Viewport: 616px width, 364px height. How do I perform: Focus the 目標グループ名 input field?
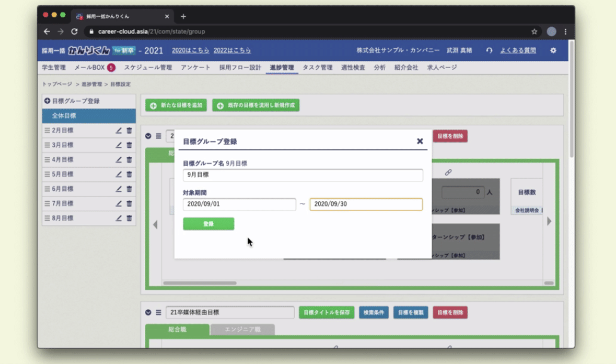303,175
